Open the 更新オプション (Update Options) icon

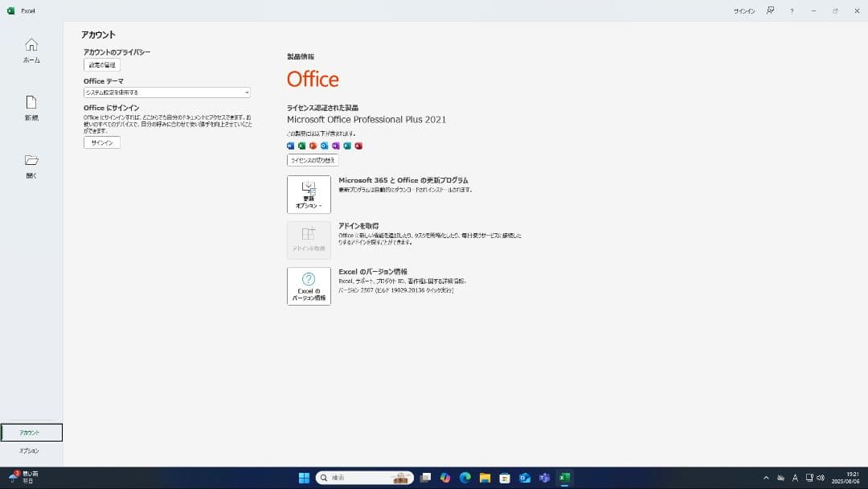click(309, 193)
